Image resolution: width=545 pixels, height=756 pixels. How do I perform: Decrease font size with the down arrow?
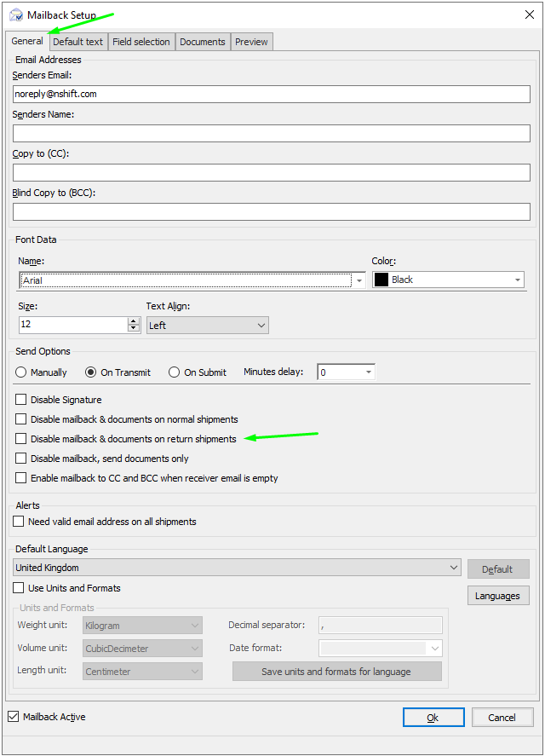133,328
